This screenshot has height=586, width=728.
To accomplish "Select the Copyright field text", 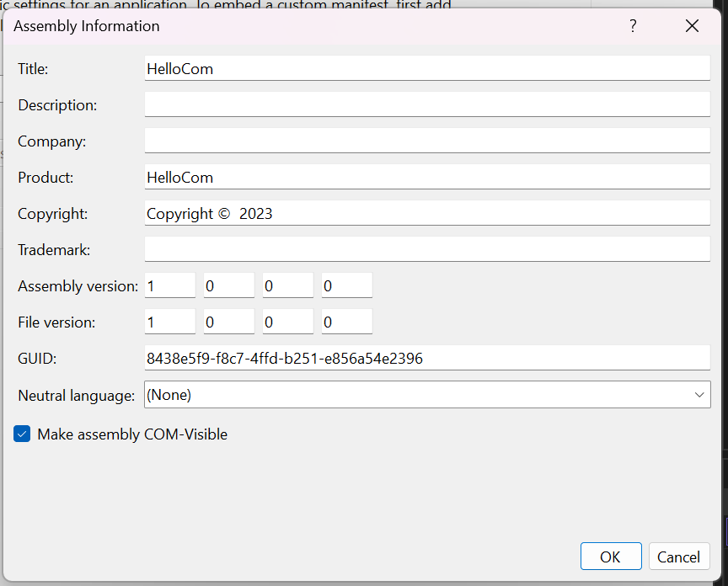I will pyautogui.click(x=427, y=213).
